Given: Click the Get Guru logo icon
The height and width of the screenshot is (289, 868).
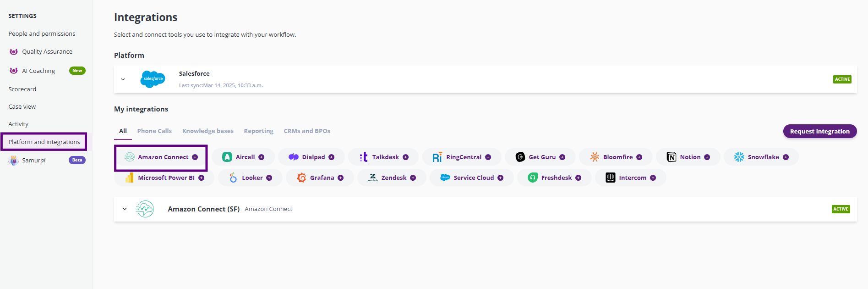Looking at the screenshot, I should 520,157.
